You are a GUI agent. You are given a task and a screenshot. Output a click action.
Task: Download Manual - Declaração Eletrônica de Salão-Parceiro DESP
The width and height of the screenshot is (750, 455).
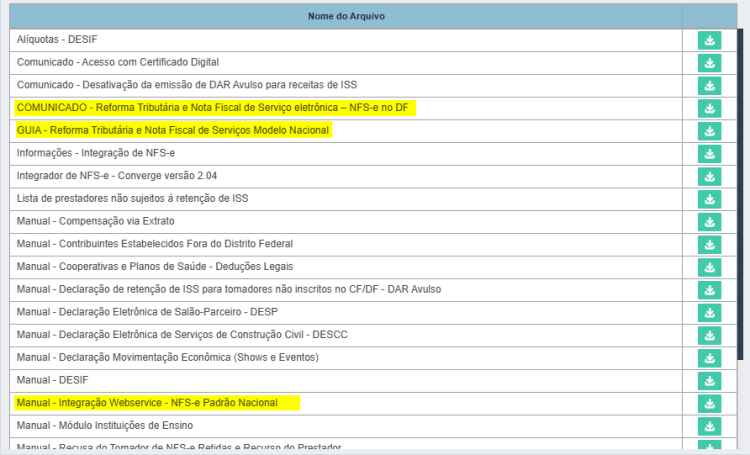click(x=709, y=313)
